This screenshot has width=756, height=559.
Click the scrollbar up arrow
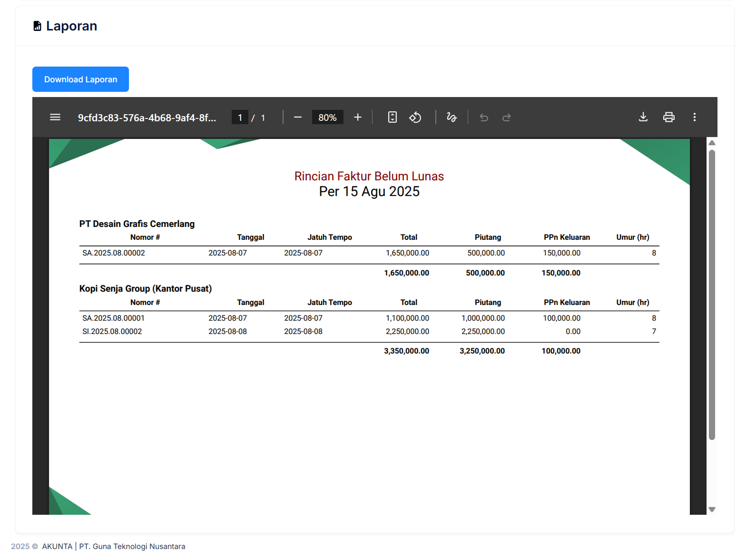(712, 143)
